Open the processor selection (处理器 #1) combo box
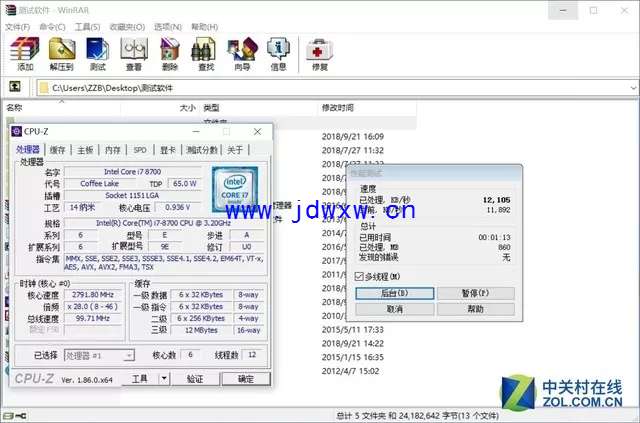640x423 pixels. point(99,356)
